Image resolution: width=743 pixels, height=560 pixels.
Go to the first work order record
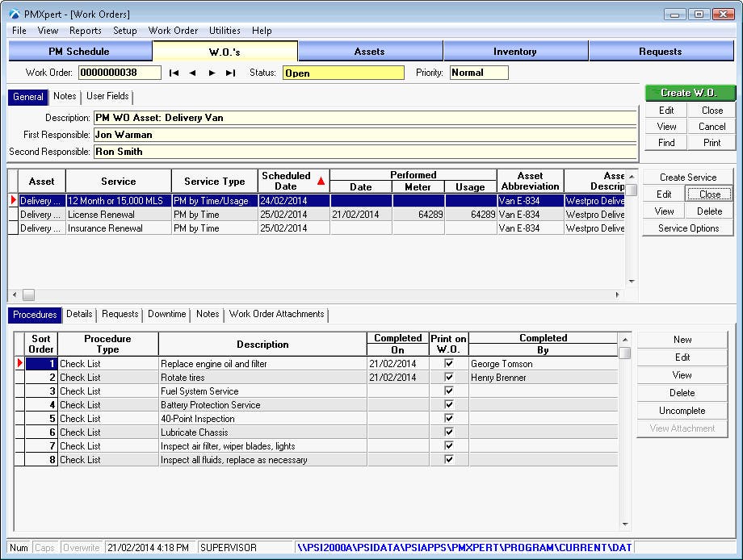174,73
